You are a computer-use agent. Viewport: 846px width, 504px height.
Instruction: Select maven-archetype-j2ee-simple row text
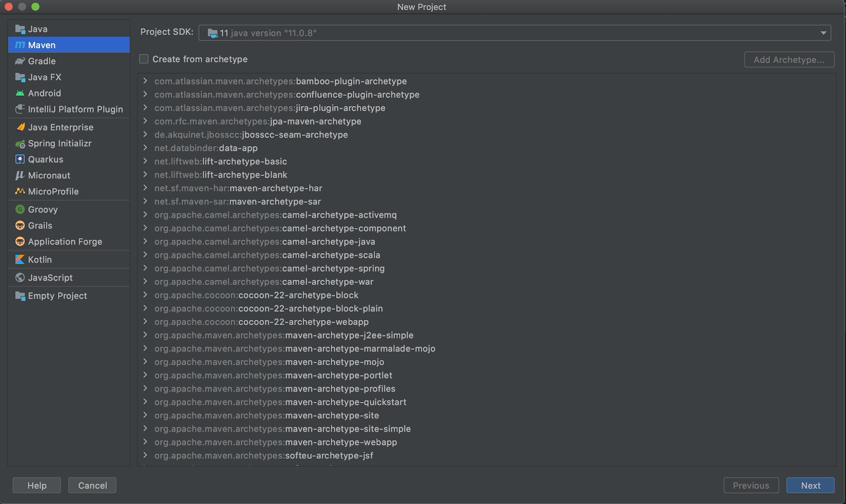coord(284,335)
